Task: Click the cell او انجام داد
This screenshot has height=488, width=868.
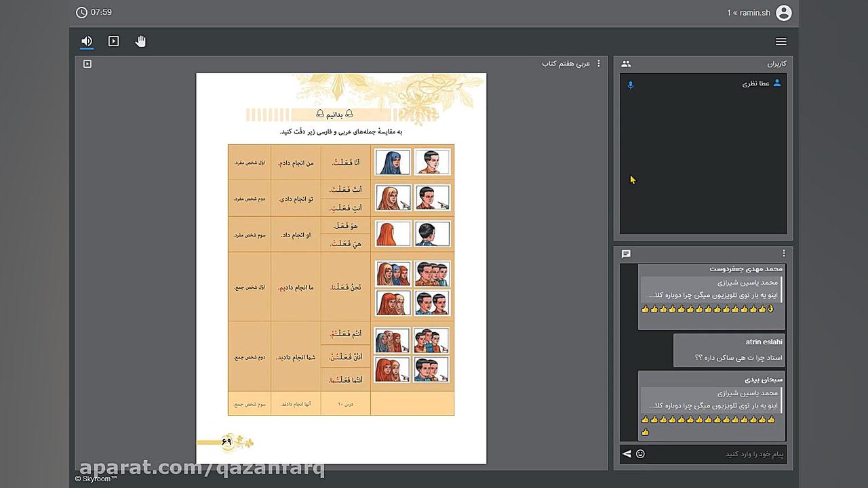Action: [296, 235]
